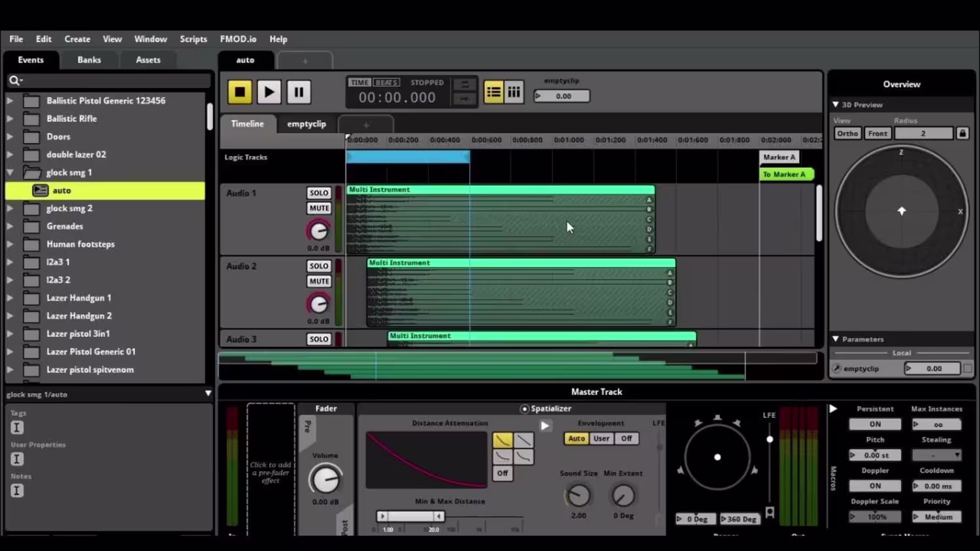980x551 pixels.
Task: Set Envelopment mode to Auto
Action: 576,439
